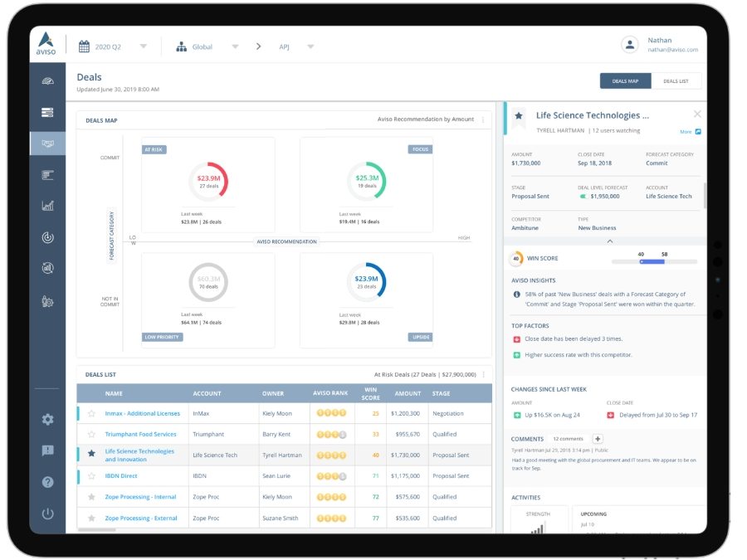Open Triumphant Food Services deal link
Viewport: 747px width, 560px height.
(x=140, y=434)
